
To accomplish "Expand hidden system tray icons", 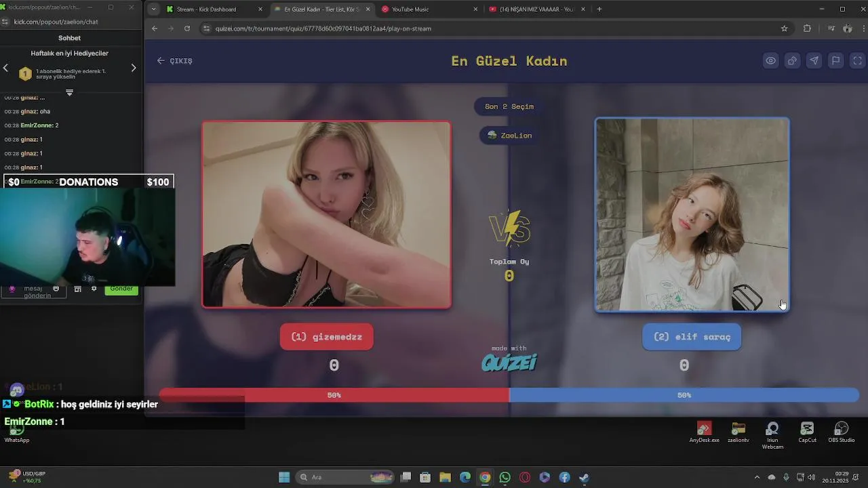I will (757, 477).
